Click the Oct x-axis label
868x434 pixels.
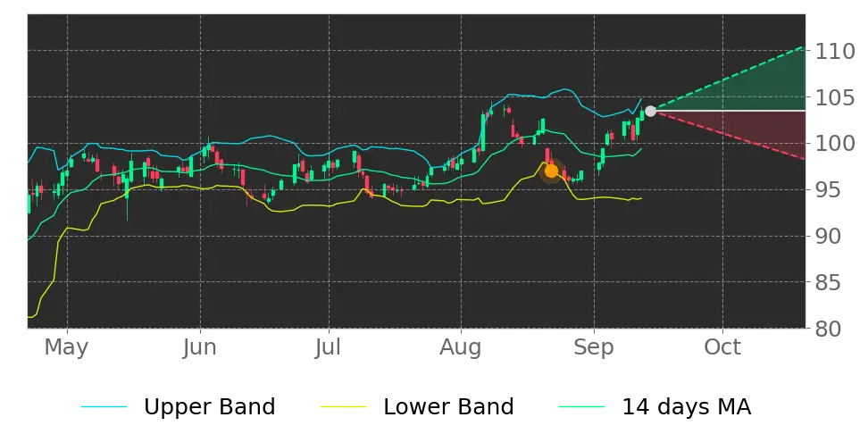(722, 347)
